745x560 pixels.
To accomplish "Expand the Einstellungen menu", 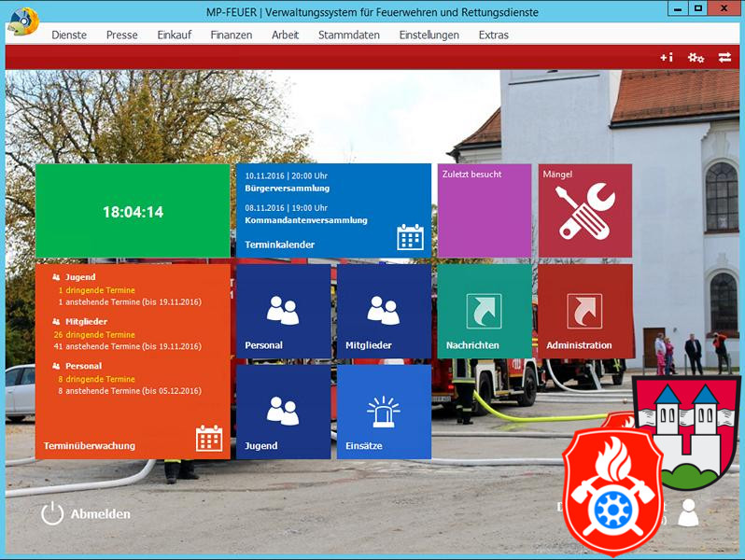I will tap(429, 35).
